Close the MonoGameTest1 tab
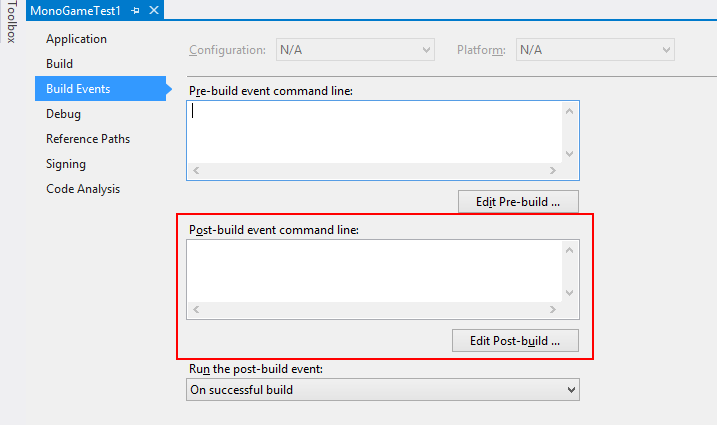 click(154, 10)
